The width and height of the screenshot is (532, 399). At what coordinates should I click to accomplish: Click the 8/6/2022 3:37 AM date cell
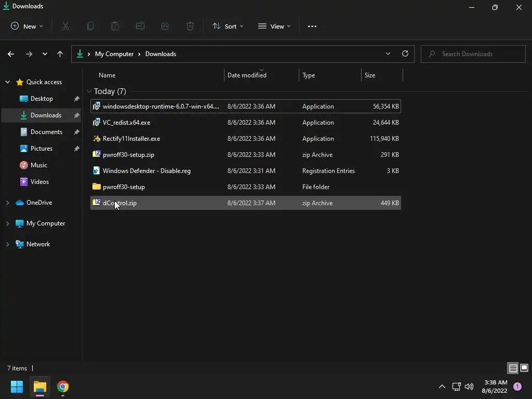tap(251, 203)
